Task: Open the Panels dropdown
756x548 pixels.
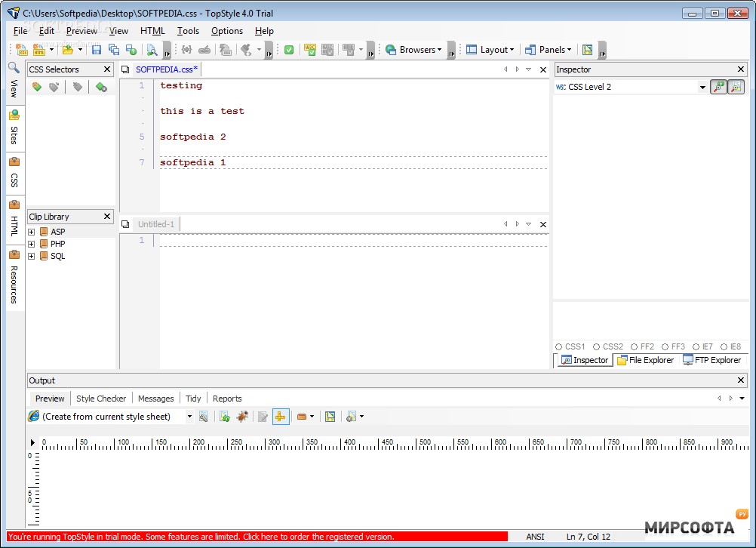Action: [549, 50]
